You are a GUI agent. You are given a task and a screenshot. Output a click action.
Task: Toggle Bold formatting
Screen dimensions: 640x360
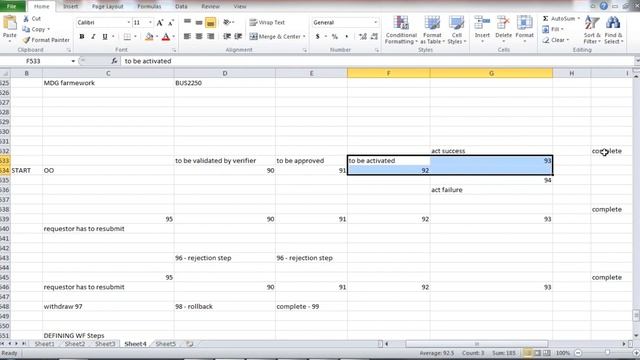(82, 37)
